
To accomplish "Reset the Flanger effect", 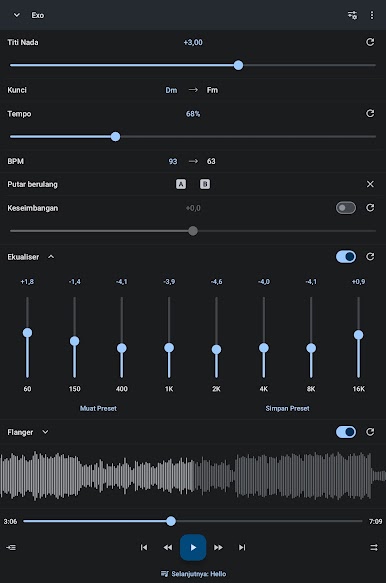I will (370, 432).
